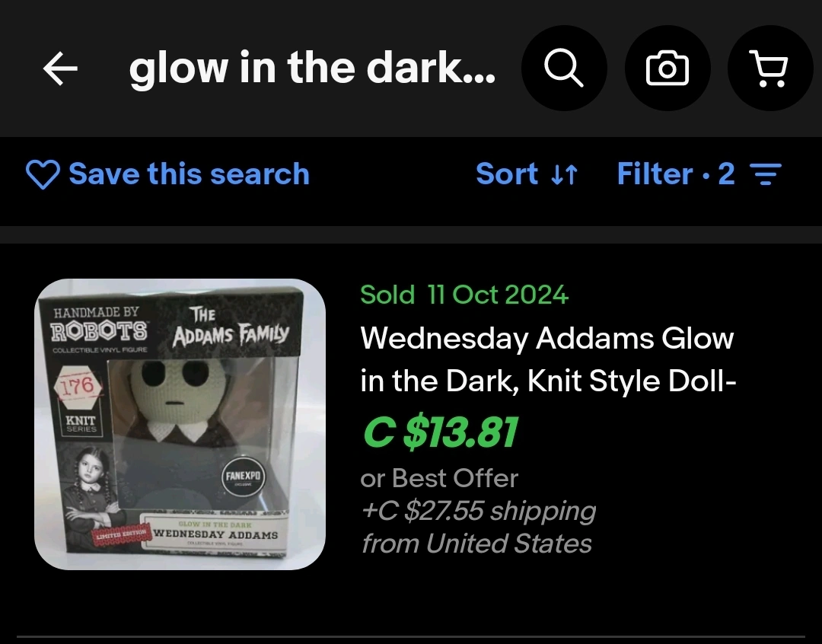Tap the 'or Best Offer' text

(x=439, y=478)
